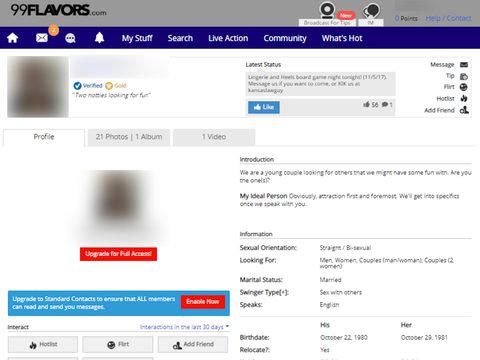Image resolution: width=480 pixels, height=360 pixels.
Task: Click the Gold membership badge icon
Action: [109, 86]
